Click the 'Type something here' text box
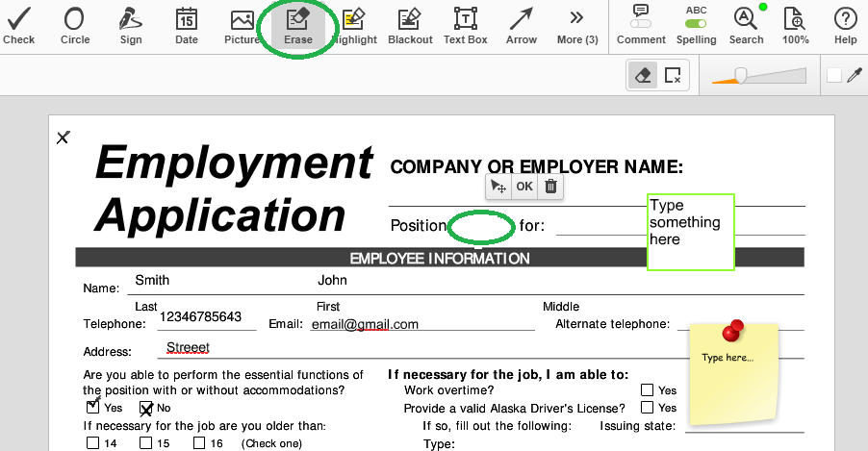The height and width of the screenshot is (451, 868). tap(691, 232)
